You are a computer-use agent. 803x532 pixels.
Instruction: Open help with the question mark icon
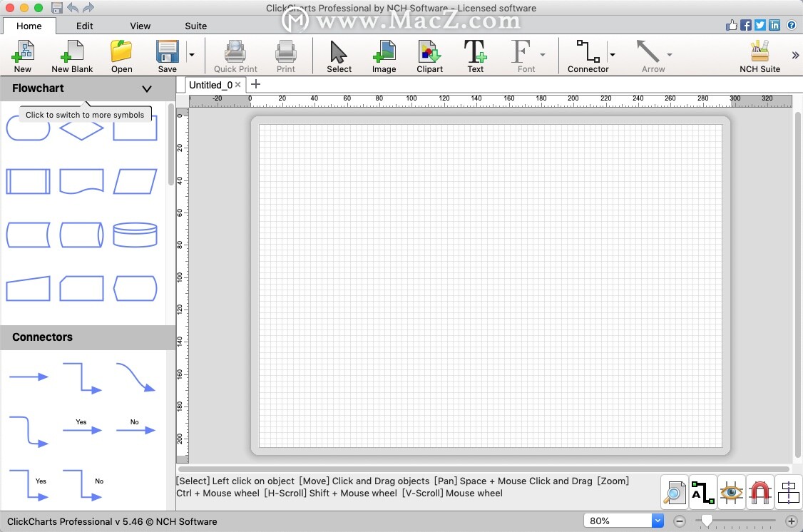point(791,25)
